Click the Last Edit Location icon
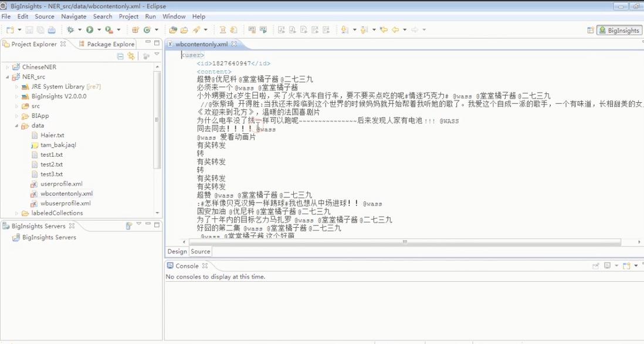Image resolution: width=644 pixels, height=344 pixels. coord(384,29)
